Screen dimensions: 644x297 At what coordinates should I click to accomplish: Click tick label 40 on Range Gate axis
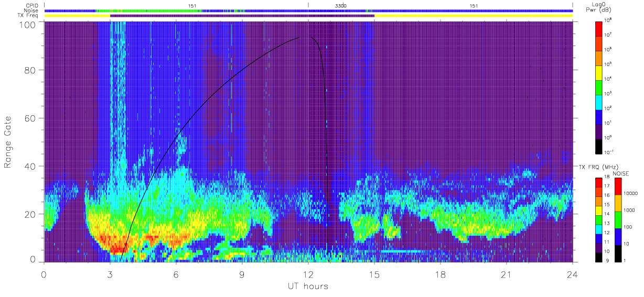pyautogui.click(x=30, y=167)
